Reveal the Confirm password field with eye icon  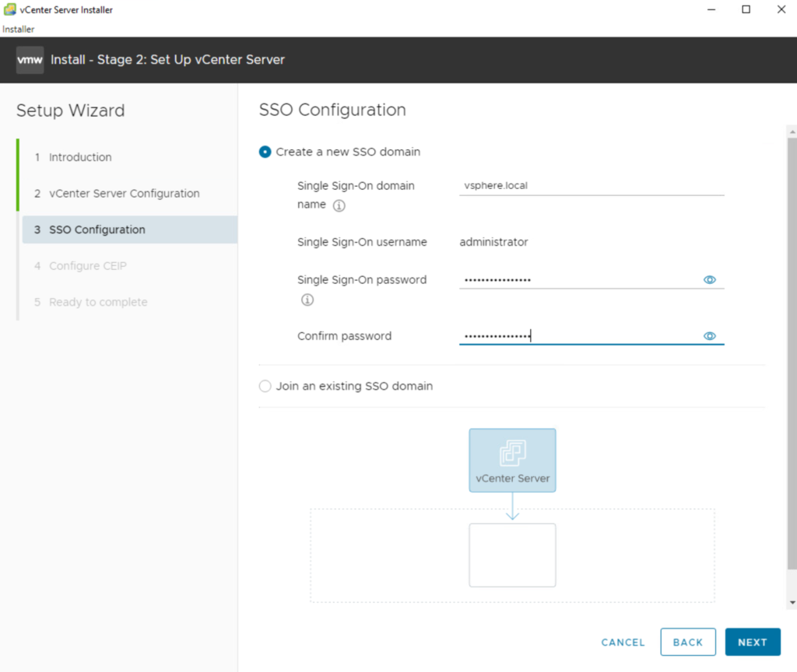(x=709, y=336)
